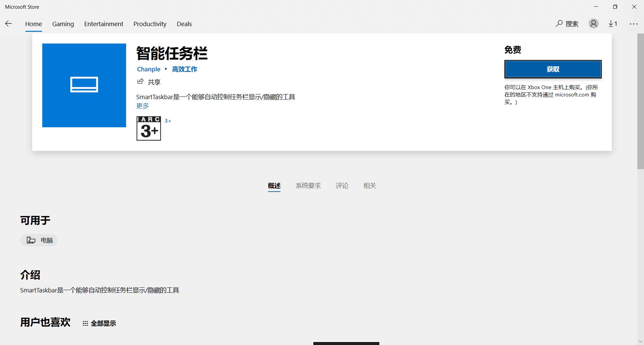Viewport: 644px width, 345px height.
Task: Open downloads showing 1 pending item
Action: (613, 24)
